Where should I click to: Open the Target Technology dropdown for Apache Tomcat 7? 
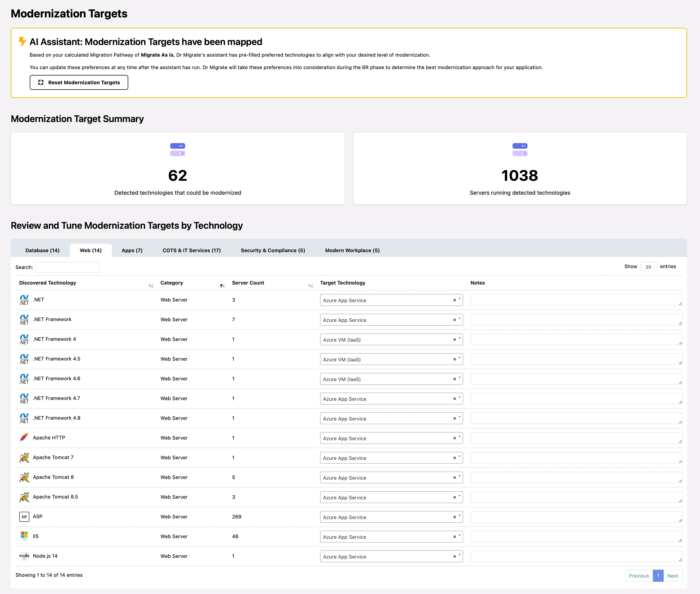click(392, 458)
